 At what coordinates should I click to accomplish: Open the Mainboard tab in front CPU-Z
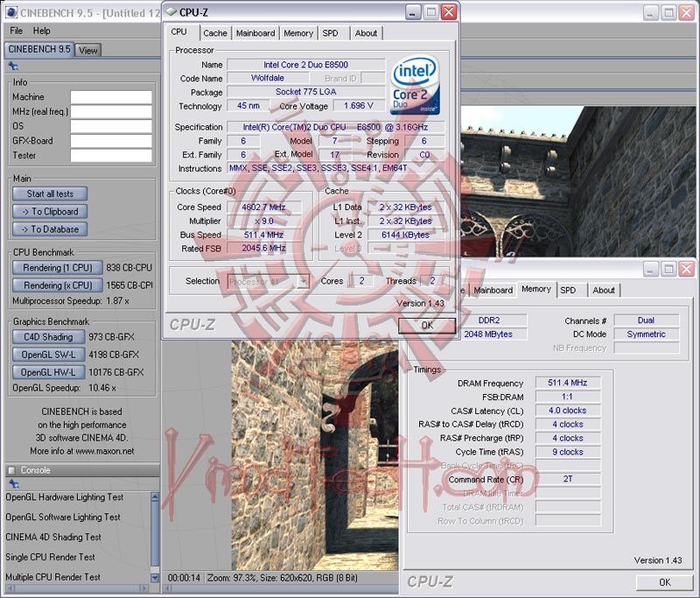255,33
